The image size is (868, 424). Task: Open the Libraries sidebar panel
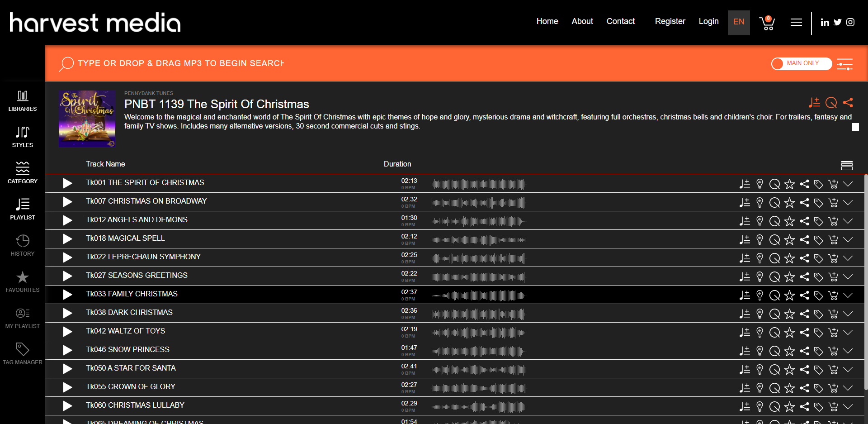[22, 100]
